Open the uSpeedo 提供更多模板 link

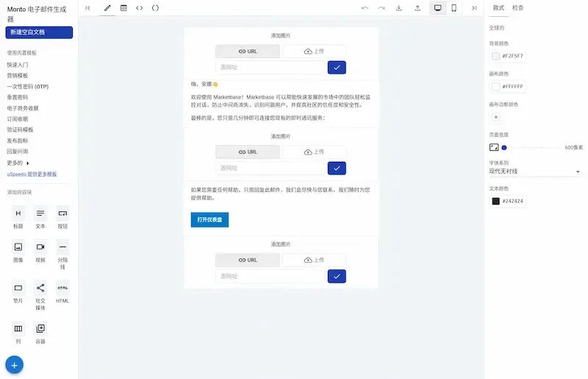click(32, 174)
